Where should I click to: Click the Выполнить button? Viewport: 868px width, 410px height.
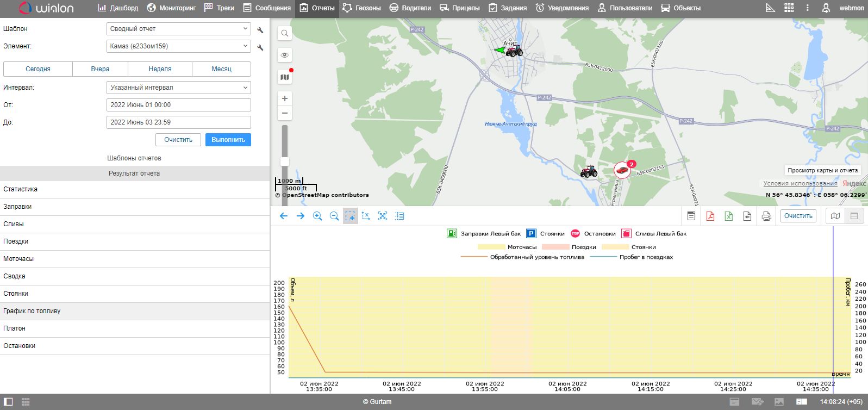pyautogui.click(x=228, y=140)
